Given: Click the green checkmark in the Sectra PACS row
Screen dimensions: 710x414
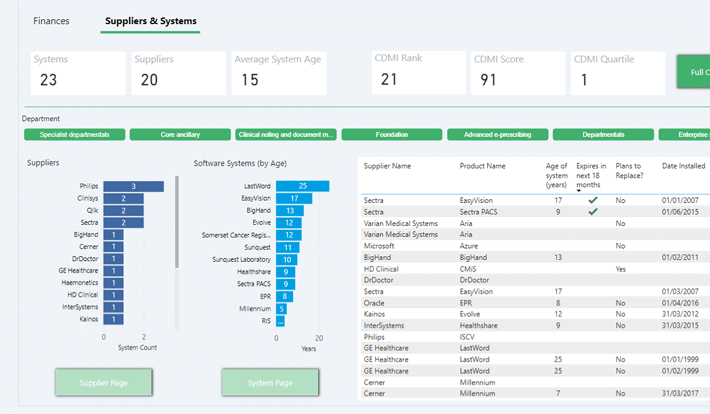Looking at the screenshot, I should point(593,211).
